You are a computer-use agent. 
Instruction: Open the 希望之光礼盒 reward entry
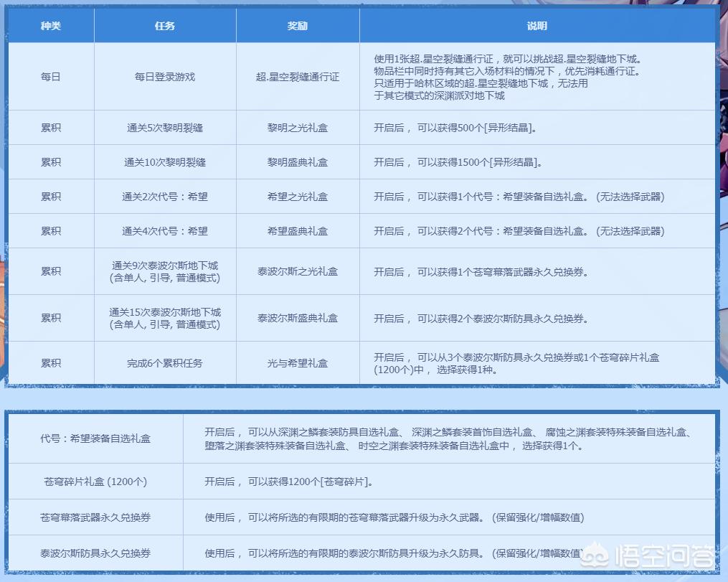coord(298,197)
